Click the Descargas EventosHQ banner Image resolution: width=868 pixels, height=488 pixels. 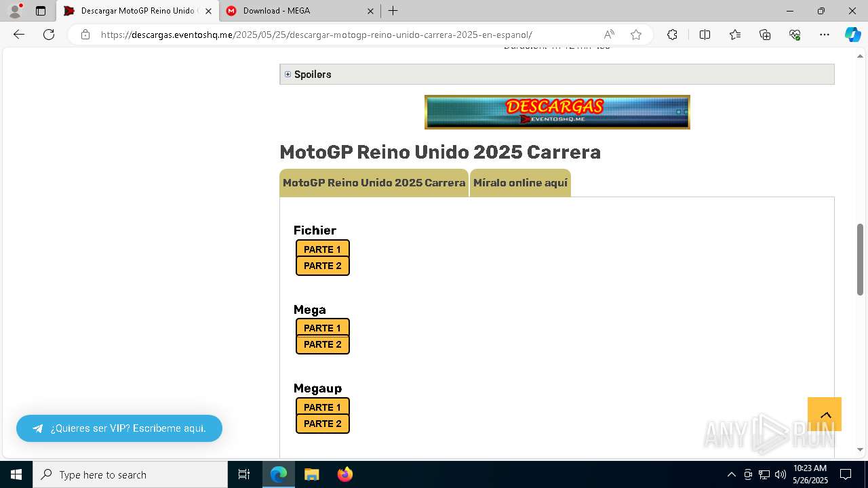pos(557,112)
